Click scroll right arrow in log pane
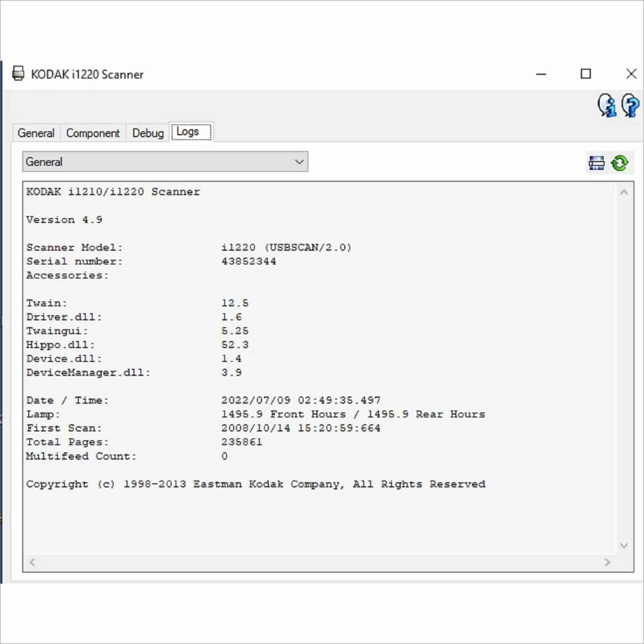Screen dimensions: 644x644 pyautogui.click(x=607, y=562)
